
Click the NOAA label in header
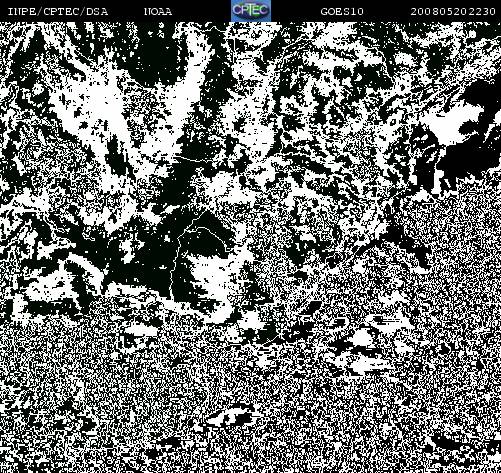[158, 12]
